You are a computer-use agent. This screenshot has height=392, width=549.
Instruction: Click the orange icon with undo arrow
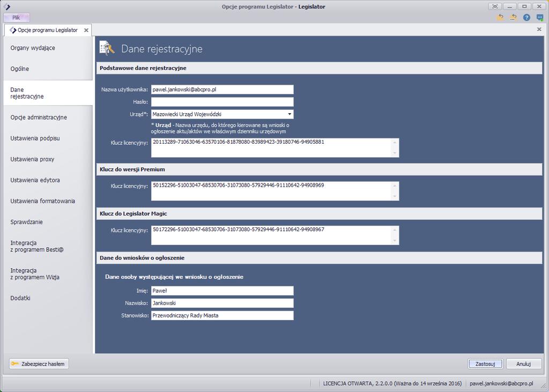(500, 18)
